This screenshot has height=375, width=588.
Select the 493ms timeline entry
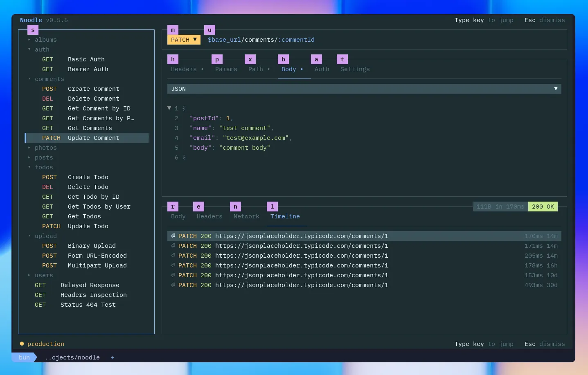[364, 285]
